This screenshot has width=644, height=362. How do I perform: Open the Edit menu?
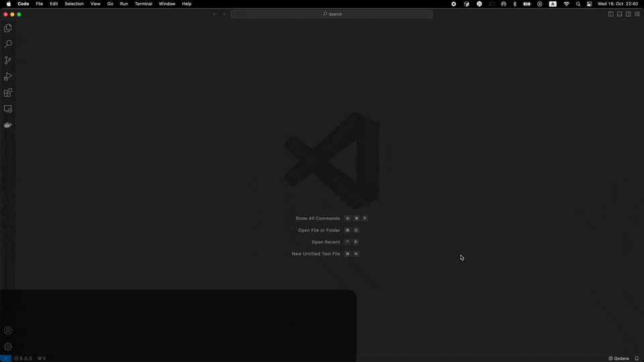coord(54,4)
